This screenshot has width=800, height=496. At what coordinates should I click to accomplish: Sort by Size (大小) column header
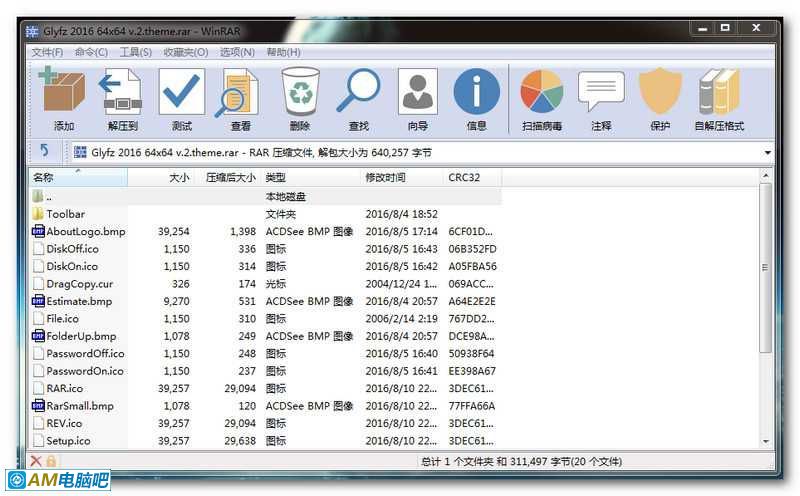tap(160, 178)
